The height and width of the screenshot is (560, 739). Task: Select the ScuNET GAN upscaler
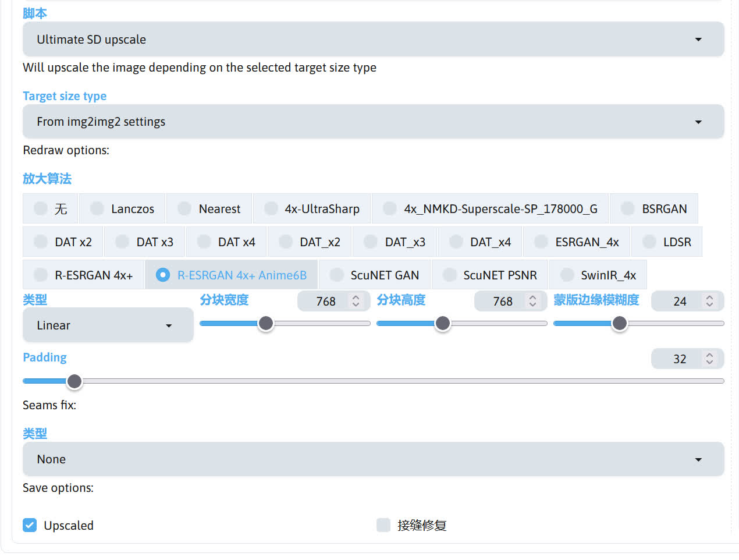pyautogui.click(x=337, y=275)
